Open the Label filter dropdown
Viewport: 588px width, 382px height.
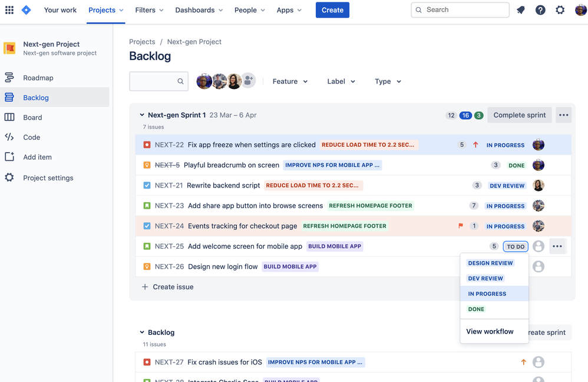point(341,81)
